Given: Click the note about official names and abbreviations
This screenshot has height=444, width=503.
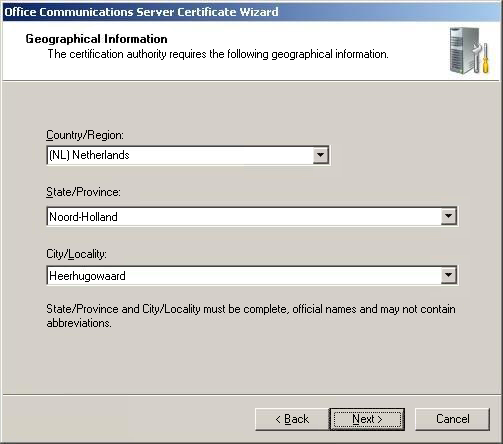Looking at the screenshot, I should [251, 316].
